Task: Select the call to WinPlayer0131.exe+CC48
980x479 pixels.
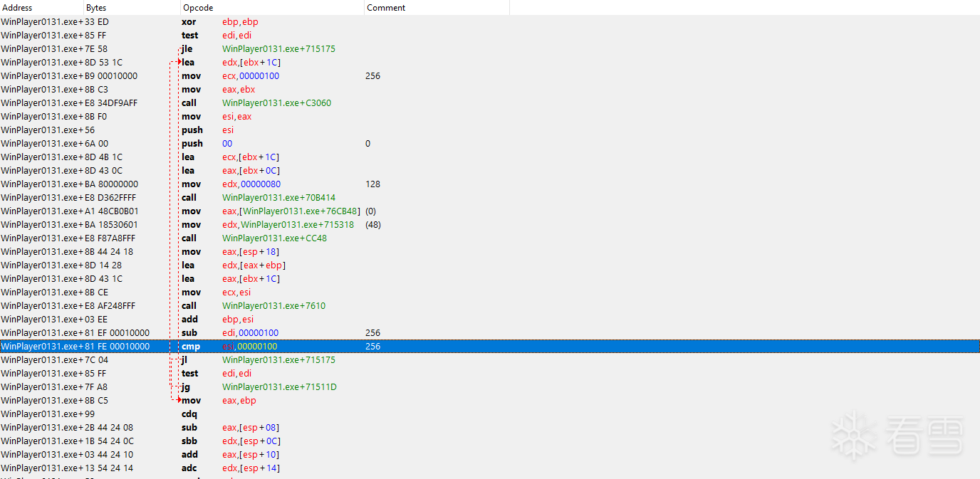Action: (x=490, y=238)
